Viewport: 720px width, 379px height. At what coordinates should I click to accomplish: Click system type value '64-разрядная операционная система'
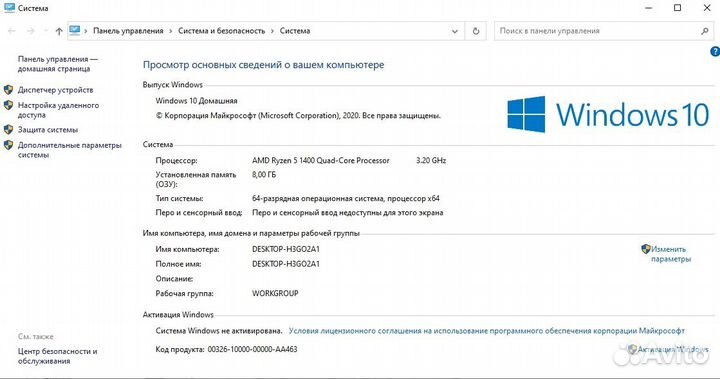(318, 198)
